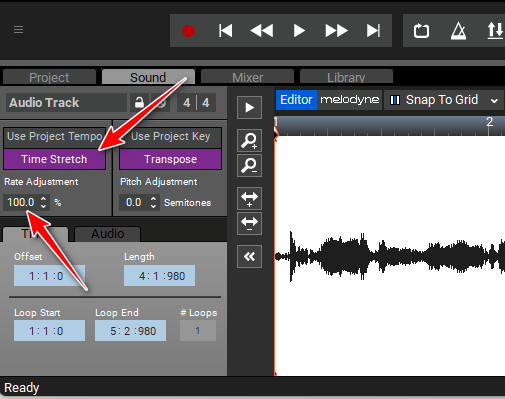Collapse the panel with the double chevron button
The width and height of the screenshot is (505, 399).
tap(249, 256)
